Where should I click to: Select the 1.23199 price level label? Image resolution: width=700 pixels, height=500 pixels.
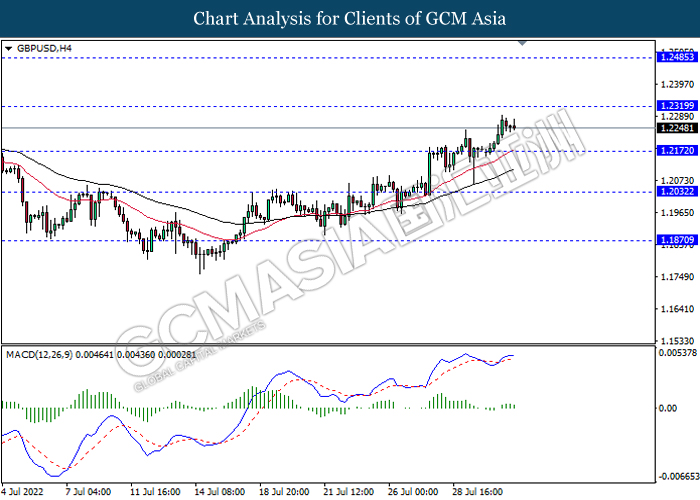[x=677, y=105]
